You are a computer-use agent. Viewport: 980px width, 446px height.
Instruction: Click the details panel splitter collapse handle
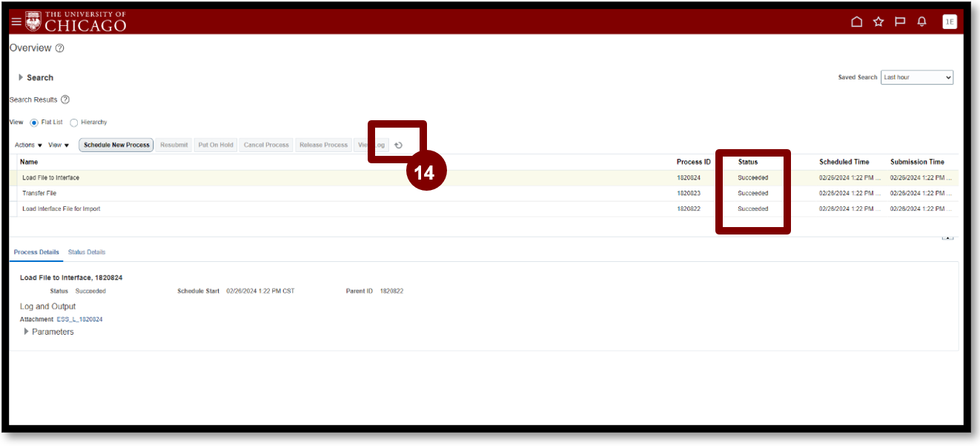[x=947, y=237]
